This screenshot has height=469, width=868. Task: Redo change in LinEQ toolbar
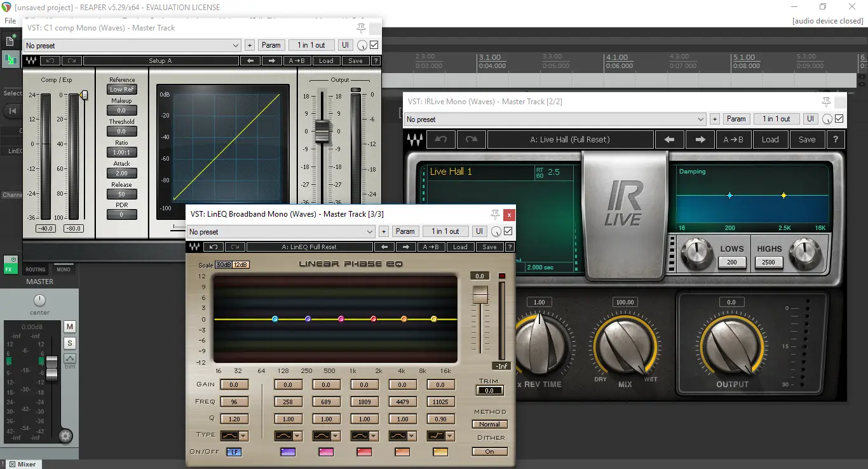tap(235, 247)
